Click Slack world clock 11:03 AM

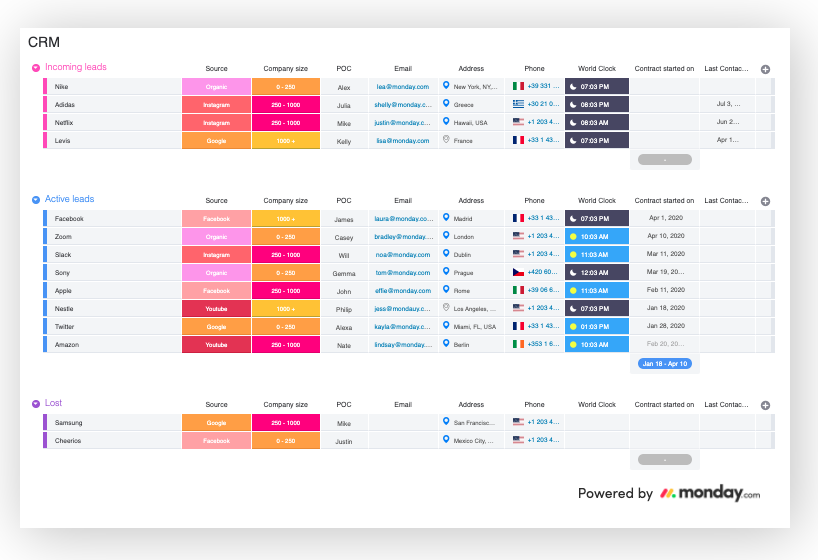click(597, 255)
